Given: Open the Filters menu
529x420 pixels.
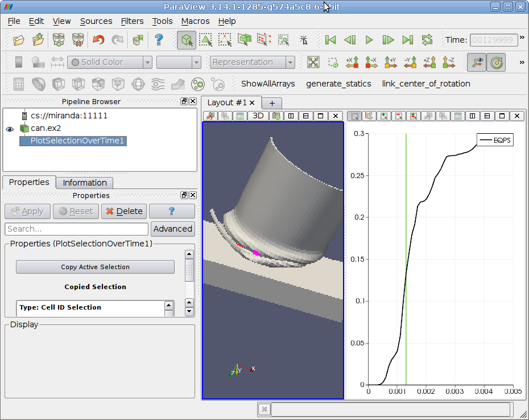Looking at the screenshot, I should [x=132, y=21].
